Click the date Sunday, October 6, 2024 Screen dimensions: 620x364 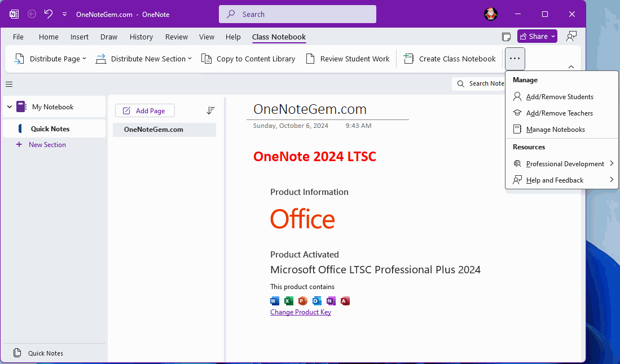click(x=291, y=126)
